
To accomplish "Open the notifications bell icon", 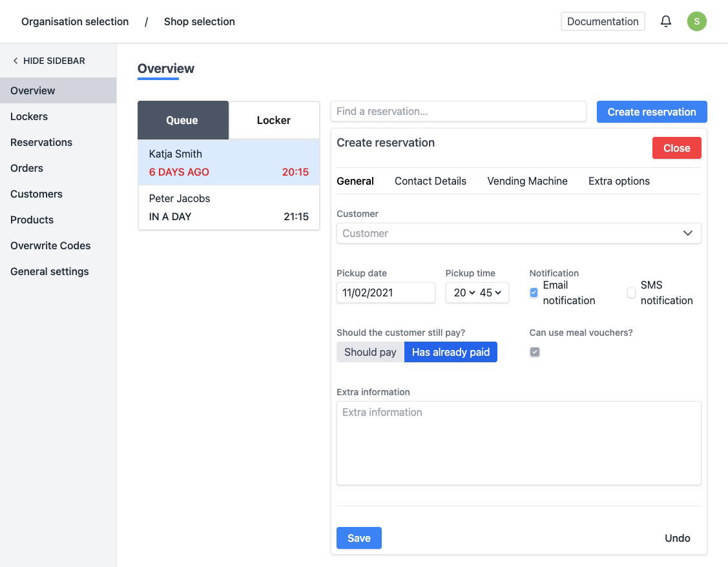I will 665,21.
